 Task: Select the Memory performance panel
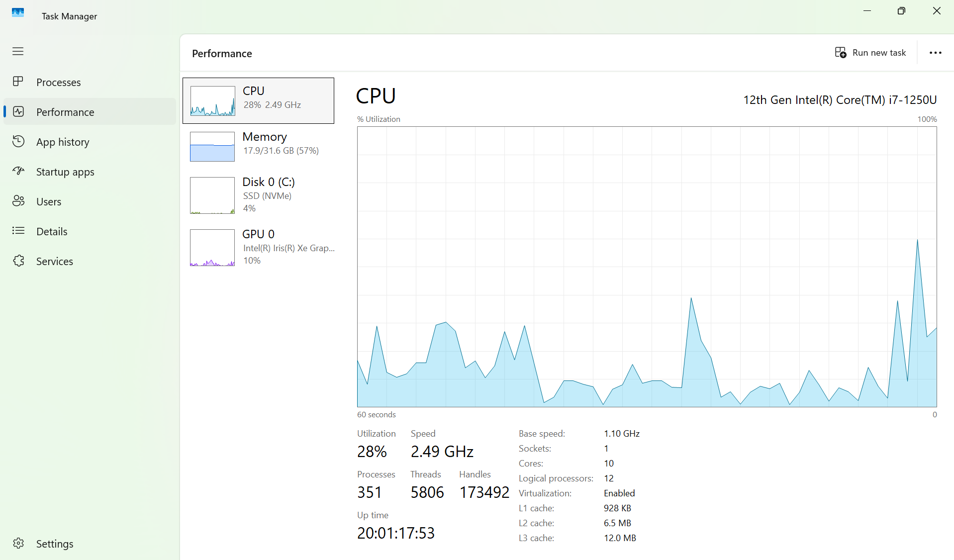258,147
